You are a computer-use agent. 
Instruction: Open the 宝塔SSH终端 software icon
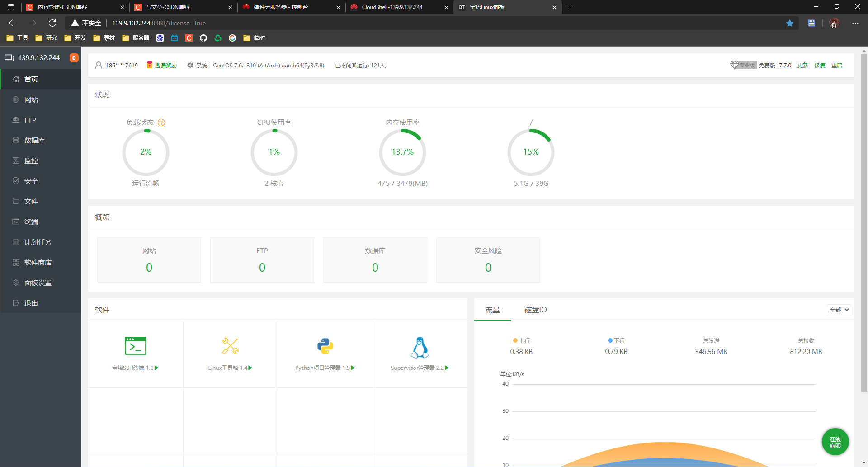(136, 346)
